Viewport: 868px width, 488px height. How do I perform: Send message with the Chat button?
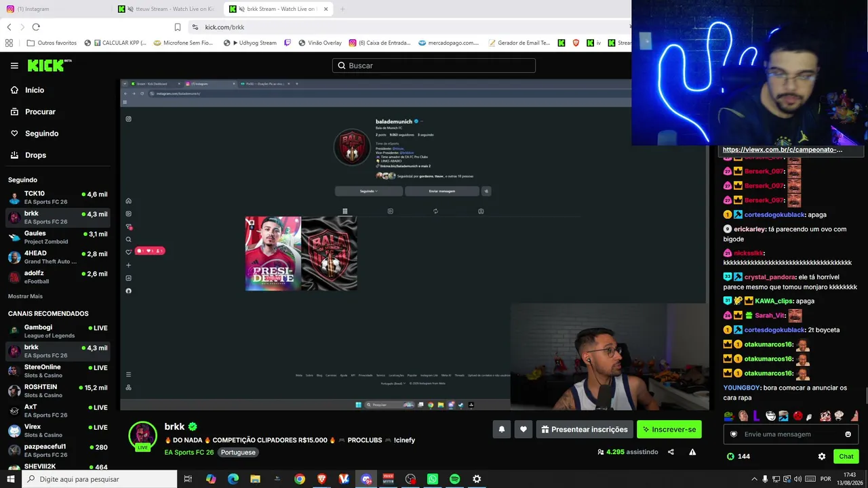(x=846, y=456)
